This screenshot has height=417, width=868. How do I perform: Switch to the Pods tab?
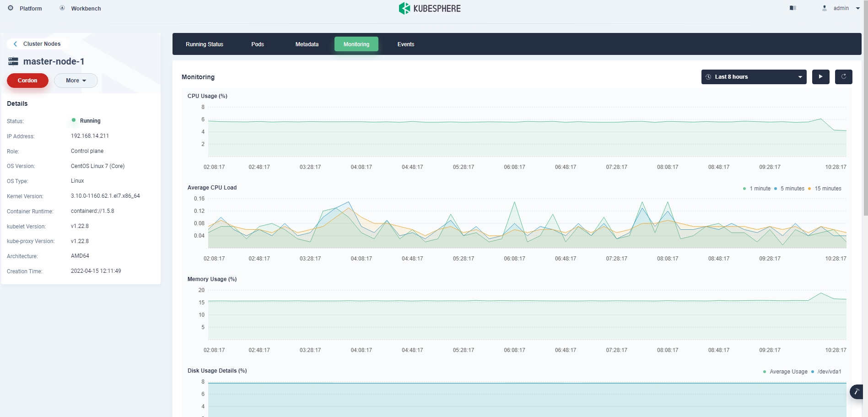click(258, 44)
